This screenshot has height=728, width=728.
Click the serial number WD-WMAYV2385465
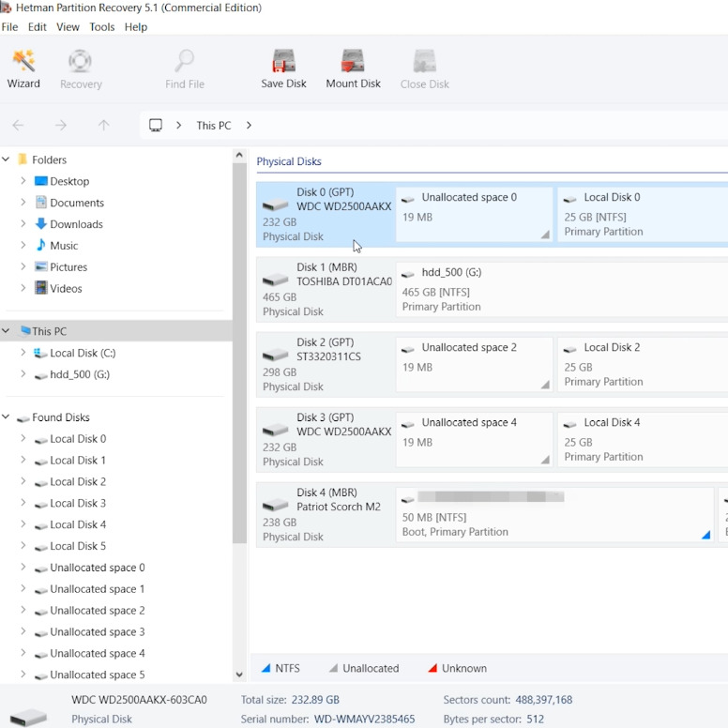coord(364,720)
